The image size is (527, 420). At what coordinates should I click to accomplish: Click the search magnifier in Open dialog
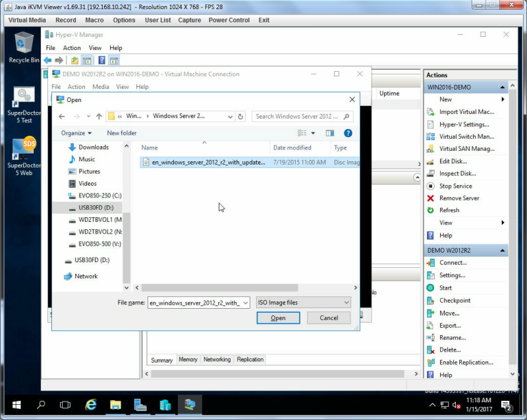(347, 117)
